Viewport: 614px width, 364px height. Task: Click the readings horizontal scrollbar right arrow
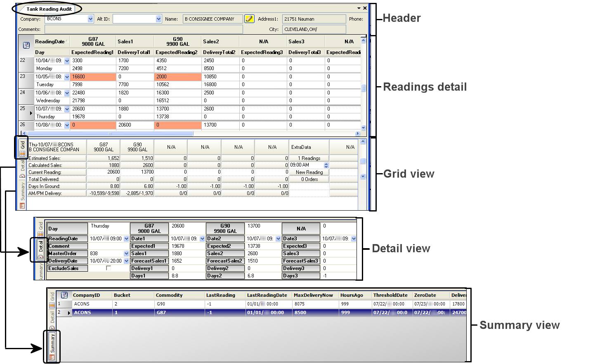pyautogui.click(x=357, y=134)
